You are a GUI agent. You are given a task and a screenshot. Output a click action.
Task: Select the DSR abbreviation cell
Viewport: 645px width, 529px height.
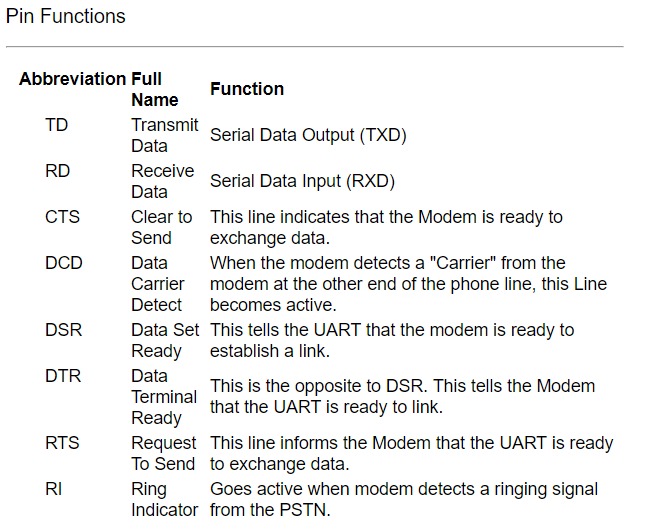click(x=63, y=329)
